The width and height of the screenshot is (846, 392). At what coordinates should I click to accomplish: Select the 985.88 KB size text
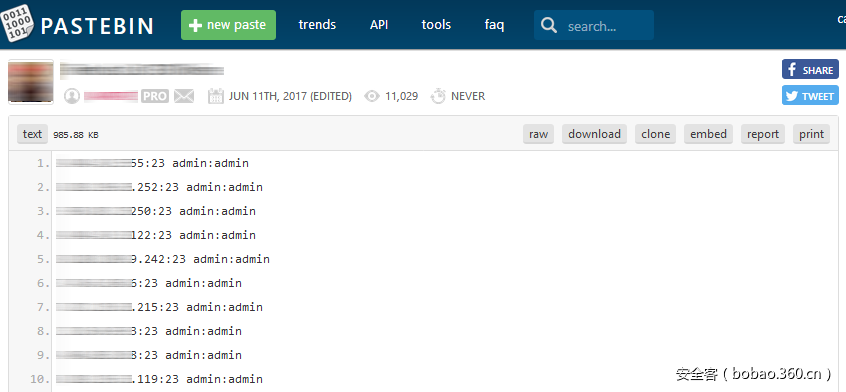click(x=76, y=135)
